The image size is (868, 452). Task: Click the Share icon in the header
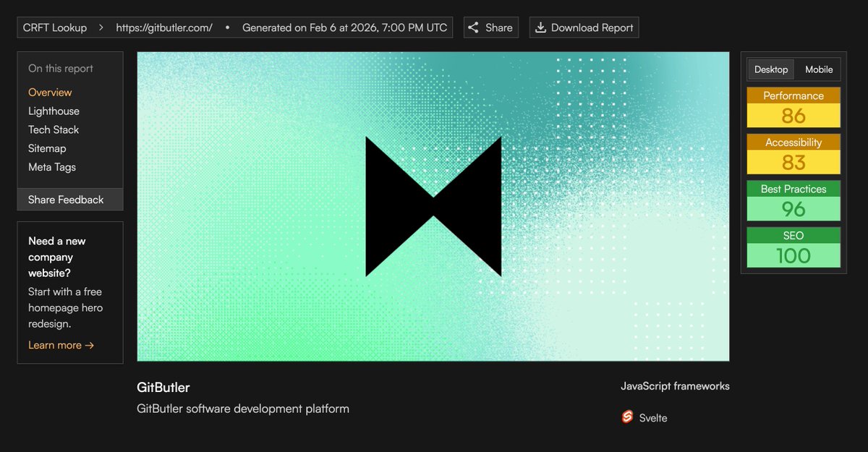pos(474,27)
